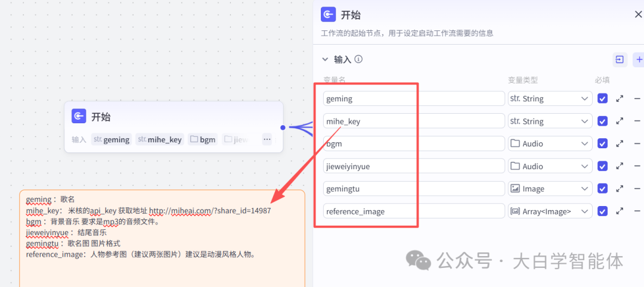Click the info icon next to 输入
The image size is (644, 287).
coord(358,60)
